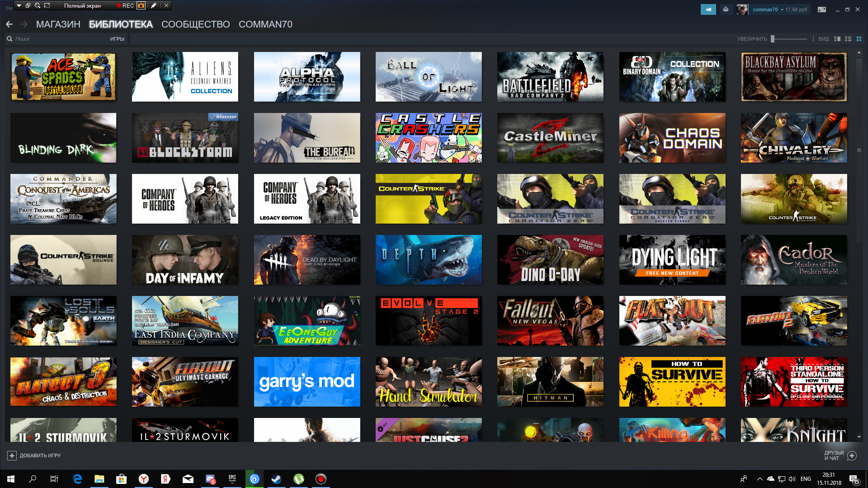Select the Dead by Daylight tile

[x=307, y=260]
